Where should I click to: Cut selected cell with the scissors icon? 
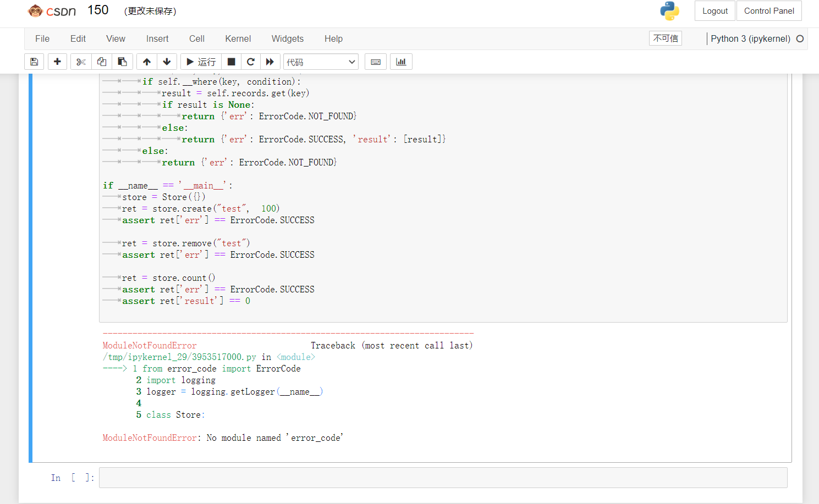point(81,62)
